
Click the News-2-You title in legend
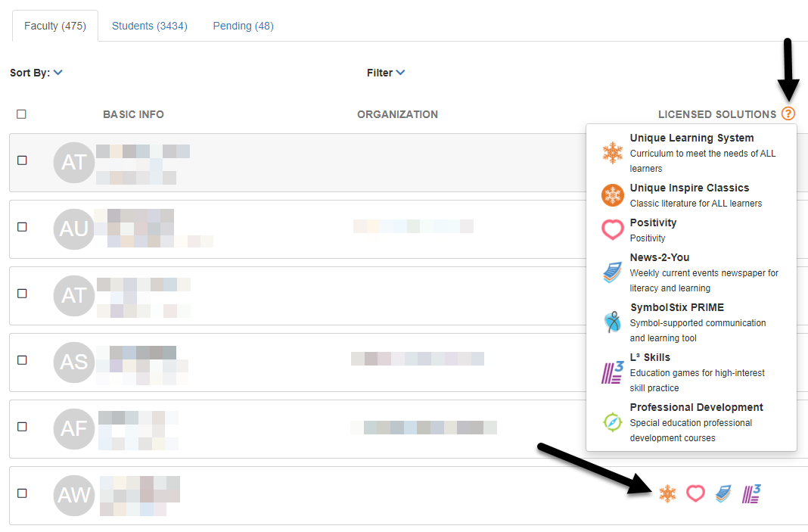(x=660, y=257)
